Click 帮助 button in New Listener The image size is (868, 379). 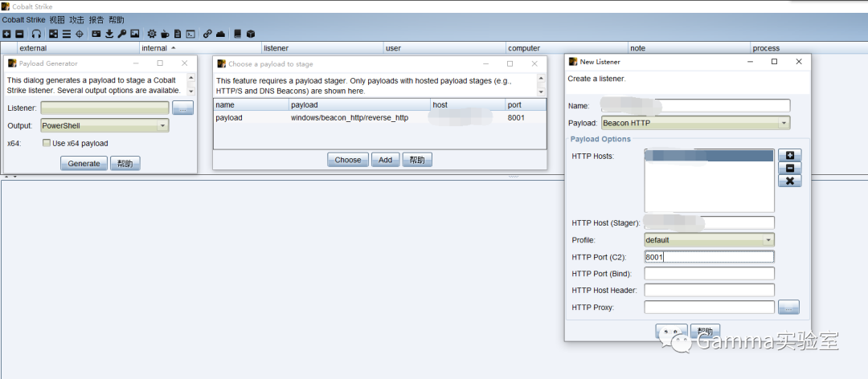706,331
